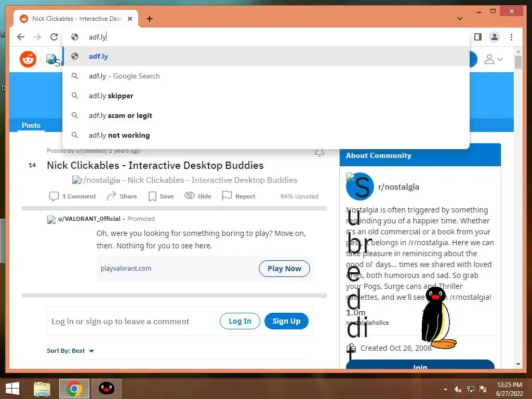This screenshot has width=532, height=399.
Task: Click the Chrome taskbar icon
Action: [x=74, y=389]
